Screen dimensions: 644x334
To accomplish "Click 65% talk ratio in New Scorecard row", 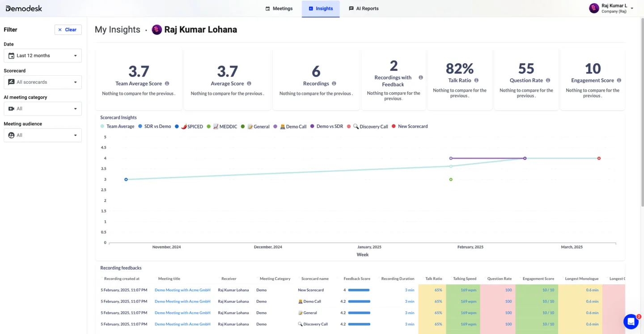I will tap(438, 290).
